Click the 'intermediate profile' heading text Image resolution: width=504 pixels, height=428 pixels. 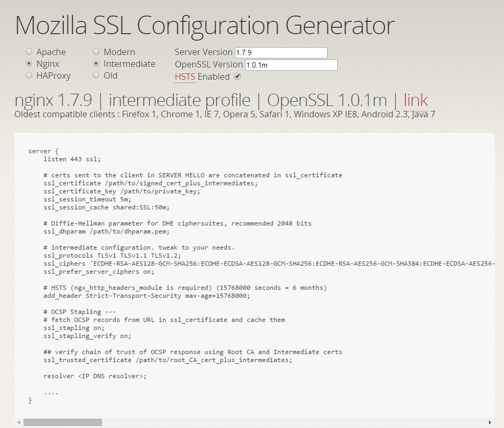[180, 100]
